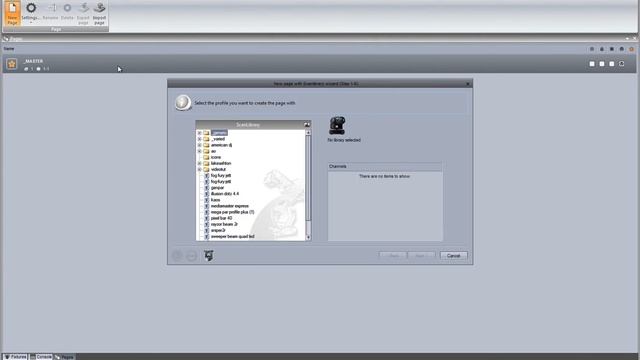Select the mega par profile plus (1) entry
This screenshot has height=360, width=640.
click(232, 212)
